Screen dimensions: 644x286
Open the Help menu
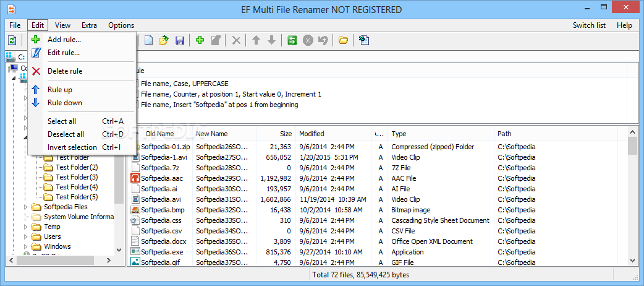[x=624, y=25]
